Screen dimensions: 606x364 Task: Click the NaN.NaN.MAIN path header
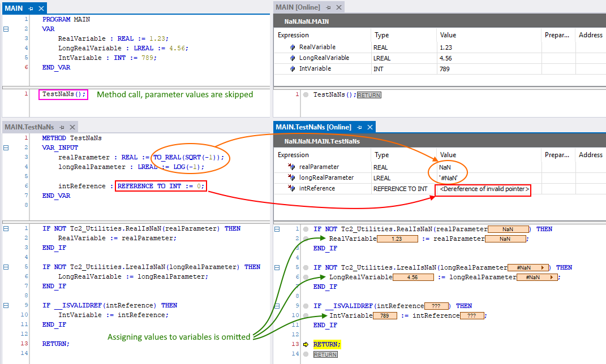pos(307,21)
